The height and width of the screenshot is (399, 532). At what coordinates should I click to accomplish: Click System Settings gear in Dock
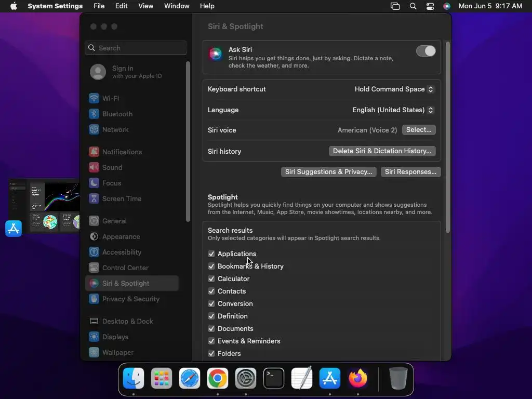246,378
